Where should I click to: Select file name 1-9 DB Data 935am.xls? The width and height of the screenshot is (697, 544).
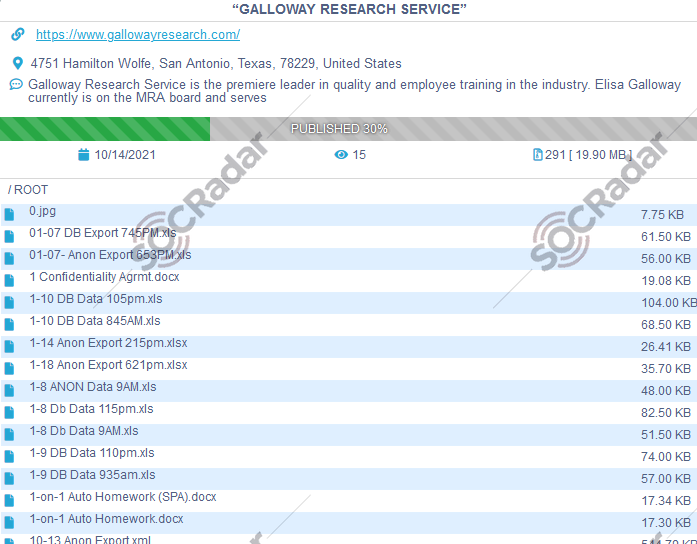(92, 475)
